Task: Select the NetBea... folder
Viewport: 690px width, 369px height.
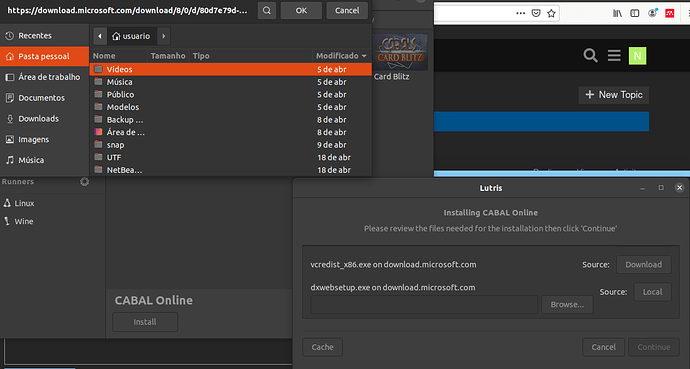Action: (231, 170)
